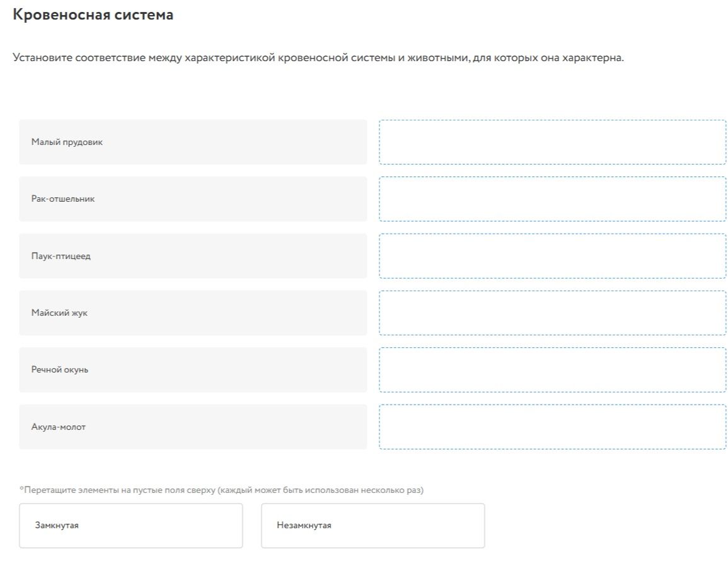Click empty drop field beside Майский жук
728x566 pixels.
click(x=553, y=313)
